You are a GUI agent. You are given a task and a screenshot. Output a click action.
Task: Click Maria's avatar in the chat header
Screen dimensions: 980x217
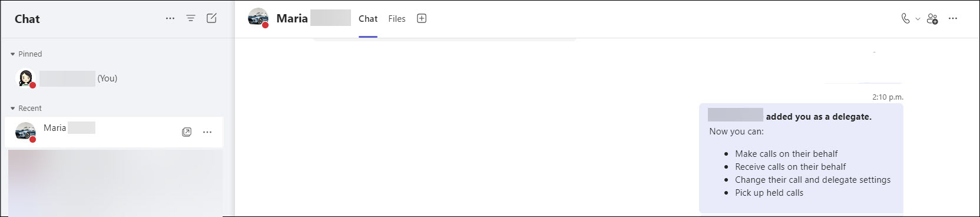tap(259, 18)
